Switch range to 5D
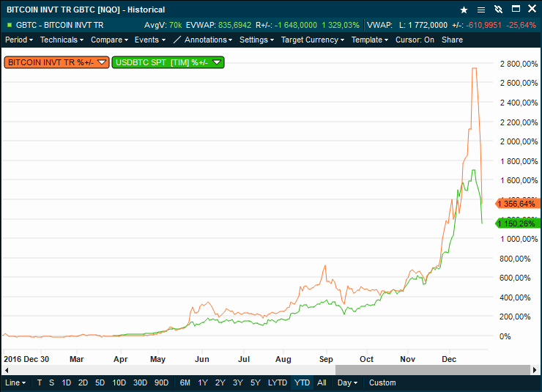The image size is (542, 392). [100, 382]
